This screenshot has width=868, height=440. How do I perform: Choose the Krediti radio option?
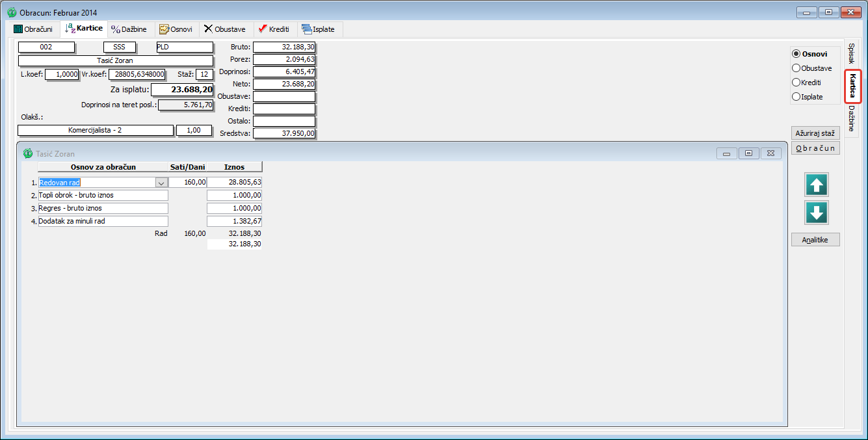click(x=796, y=83)
